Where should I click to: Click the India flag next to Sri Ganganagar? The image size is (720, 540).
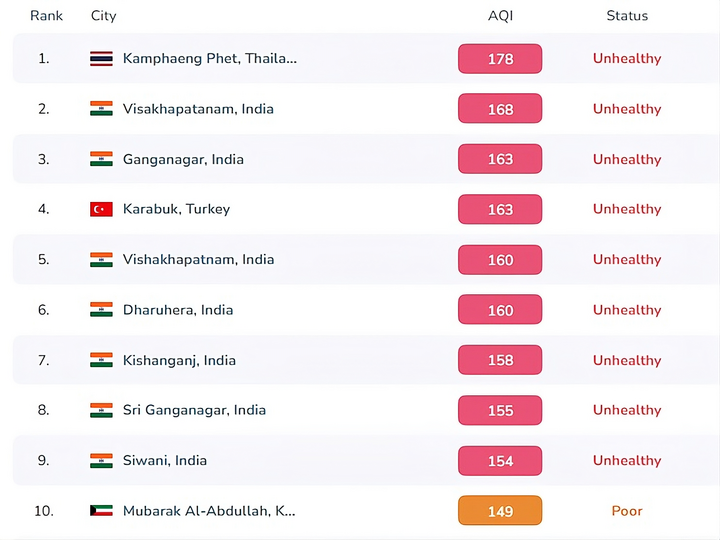[x=101, y=410]
